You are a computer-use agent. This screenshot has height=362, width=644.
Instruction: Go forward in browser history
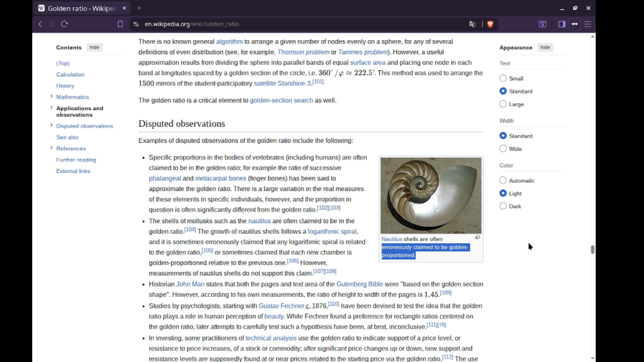pos(52,25)
